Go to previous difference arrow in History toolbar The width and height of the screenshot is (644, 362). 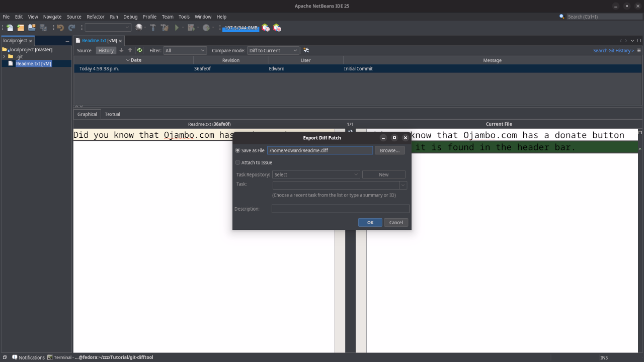[x=130, y=50]
